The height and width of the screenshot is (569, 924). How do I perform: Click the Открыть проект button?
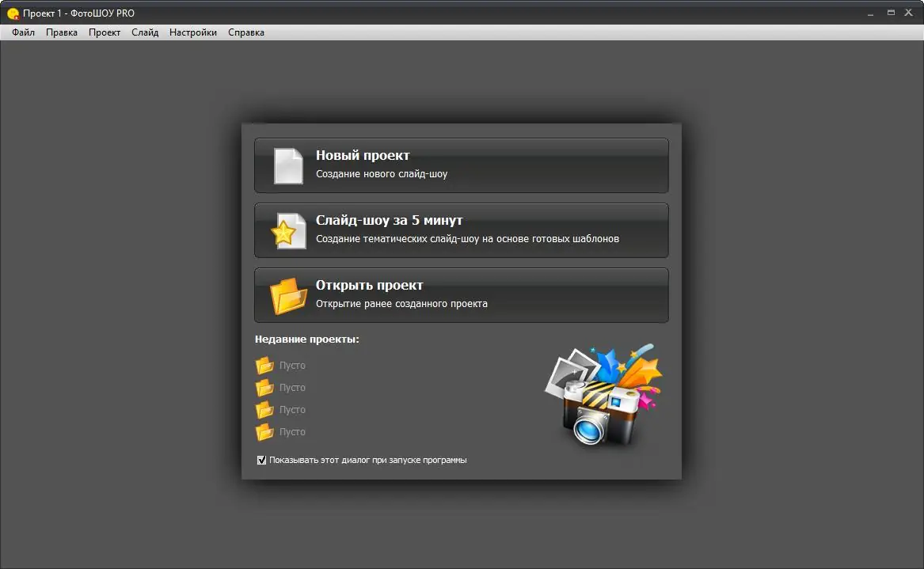(462, 295)
